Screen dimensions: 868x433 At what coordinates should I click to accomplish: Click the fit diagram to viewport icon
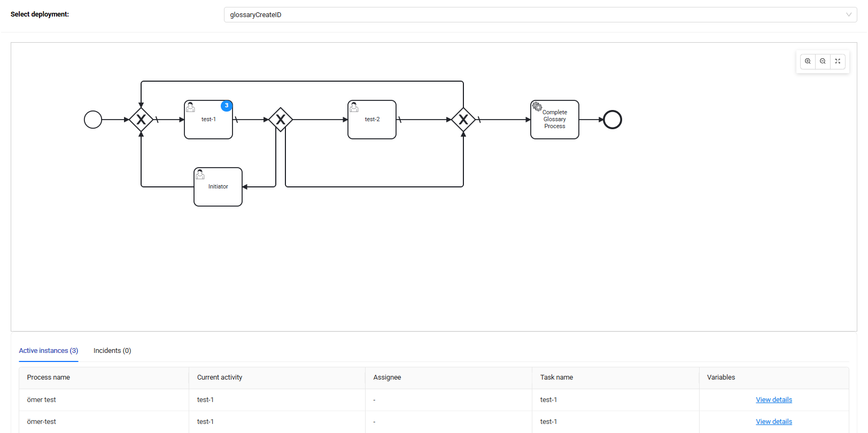pos(838,61)
